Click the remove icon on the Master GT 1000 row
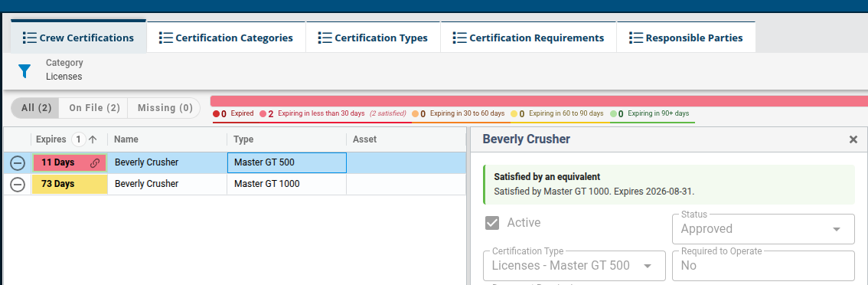 tap(18, 184)
